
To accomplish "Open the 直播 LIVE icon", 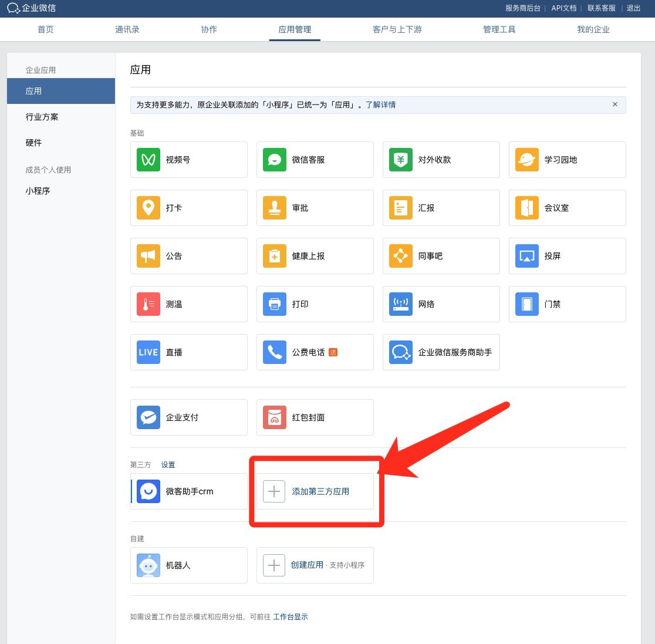I will (x=148, y=352).
